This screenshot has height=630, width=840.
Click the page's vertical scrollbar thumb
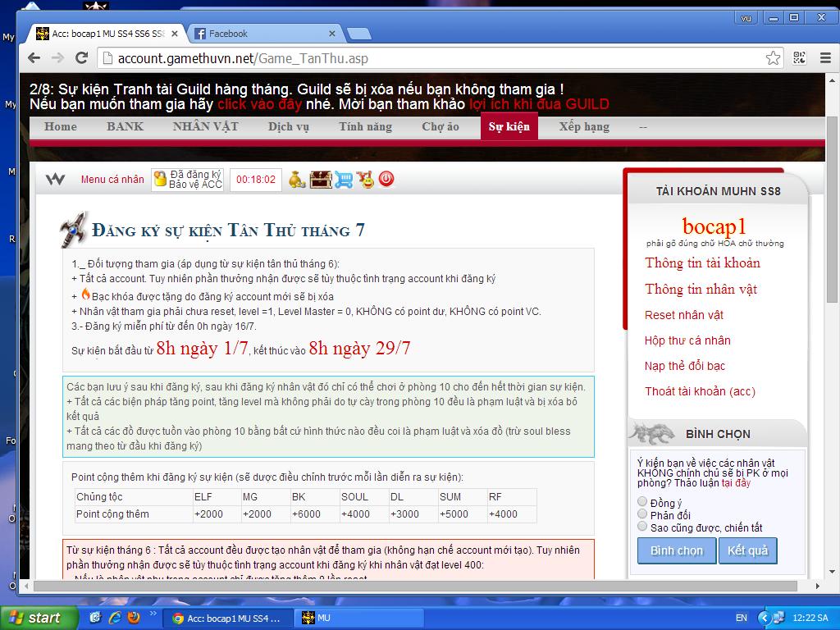coord(832,209)
